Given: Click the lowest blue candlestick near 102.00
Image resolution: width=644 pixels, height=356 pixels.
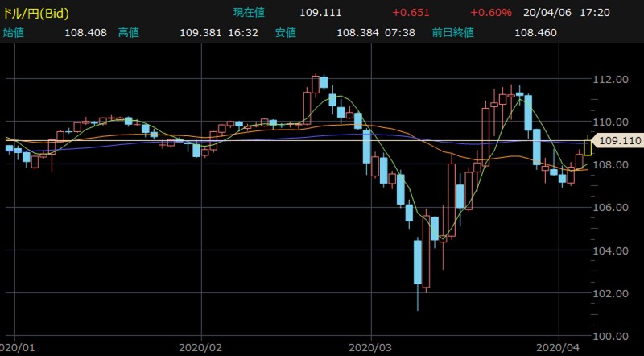Looking at the screenshot, I should [x=418, y=262].
